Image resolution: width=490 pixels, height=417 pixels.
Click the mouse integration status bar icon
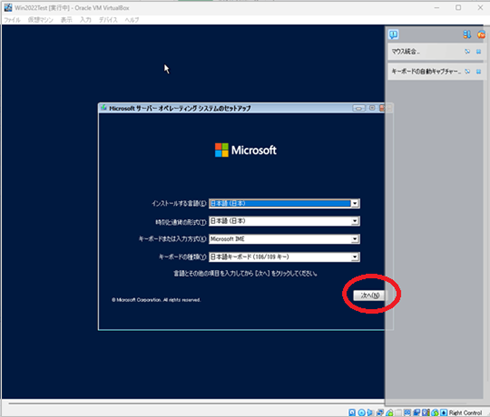(435, 413)
